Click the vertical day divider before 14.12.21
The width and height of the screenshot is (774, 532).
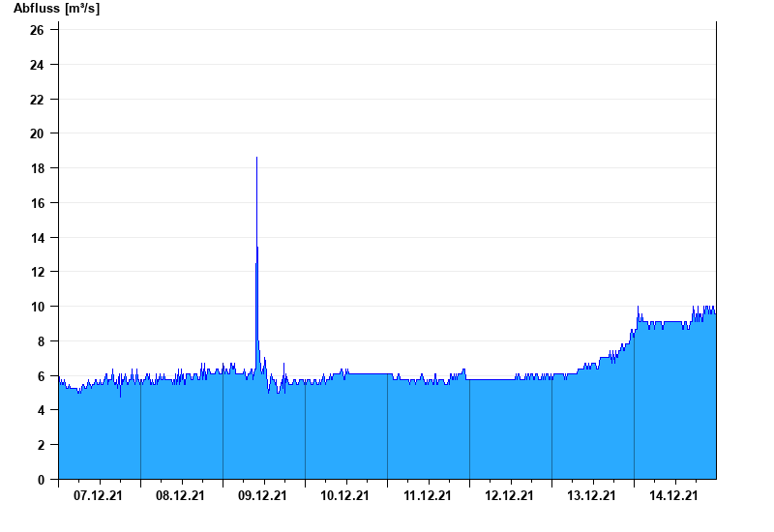(x=635, y=404)
